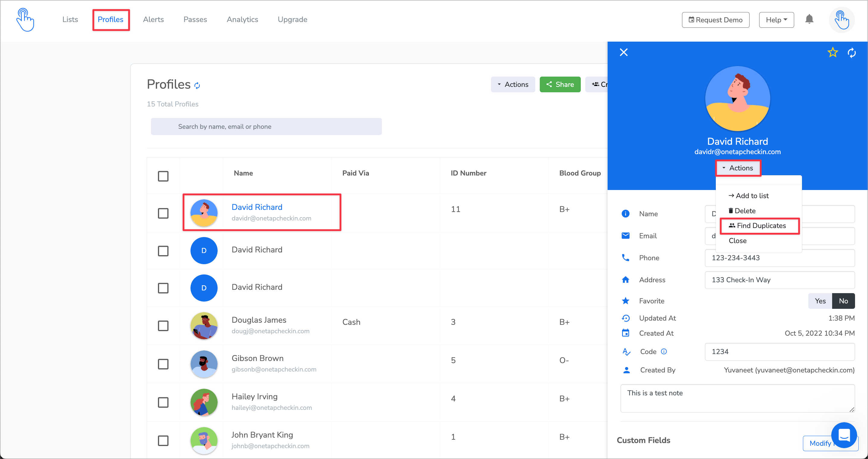Click the search by name field
This screenshot has height=459, width=868.
pyautogui.click(x=266, y=126)
